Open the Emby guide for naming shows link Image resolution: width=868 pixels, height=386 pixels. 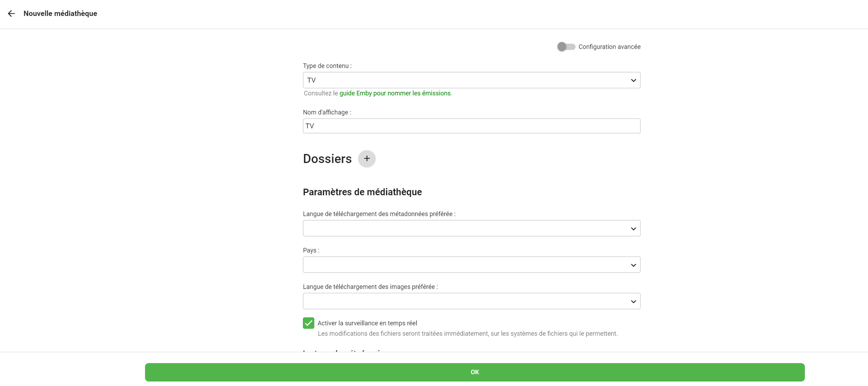[x=395, y=93]
